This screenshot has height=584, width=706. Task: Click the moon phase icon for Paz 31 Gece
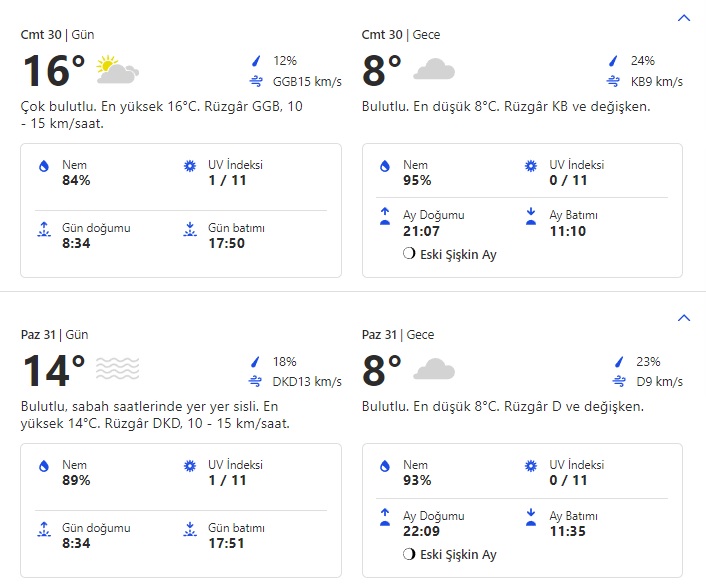(408, 555)
